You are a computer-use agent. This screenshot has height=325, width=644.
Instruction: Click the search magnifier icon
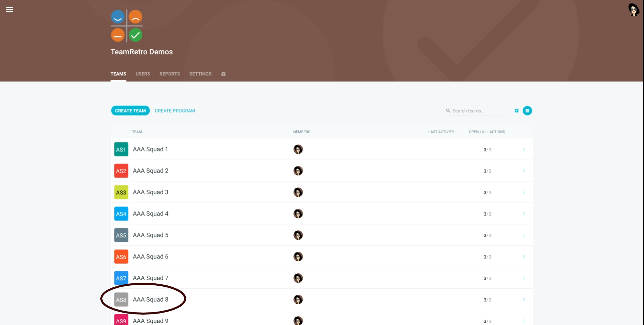(x=448, y=110)
